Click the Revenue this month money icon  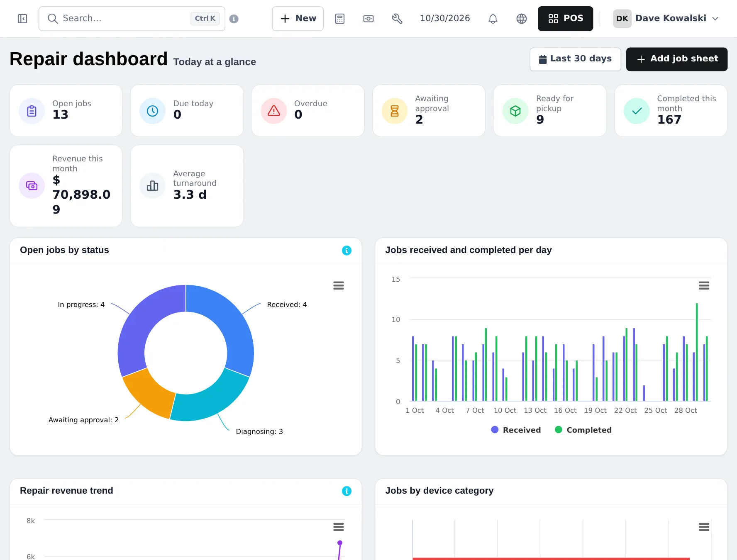tap(32, 185)
